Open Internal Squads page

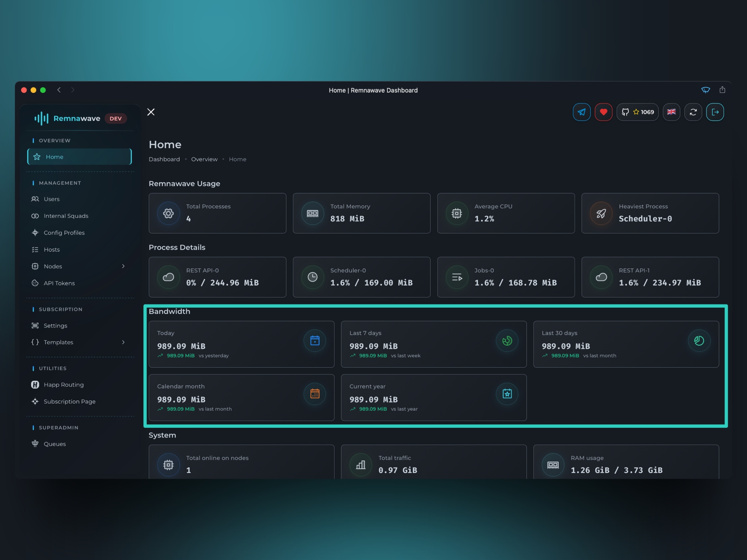click(66, 216)
